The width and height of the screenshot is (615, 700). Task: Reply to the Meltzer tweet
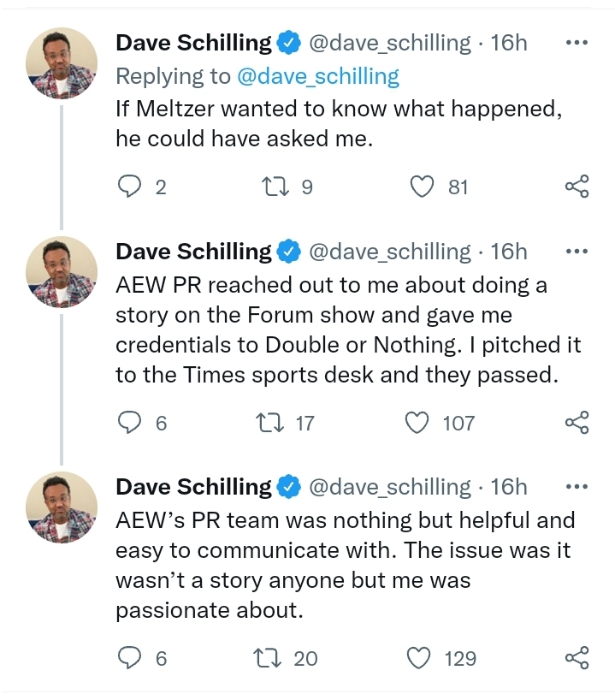128,187
